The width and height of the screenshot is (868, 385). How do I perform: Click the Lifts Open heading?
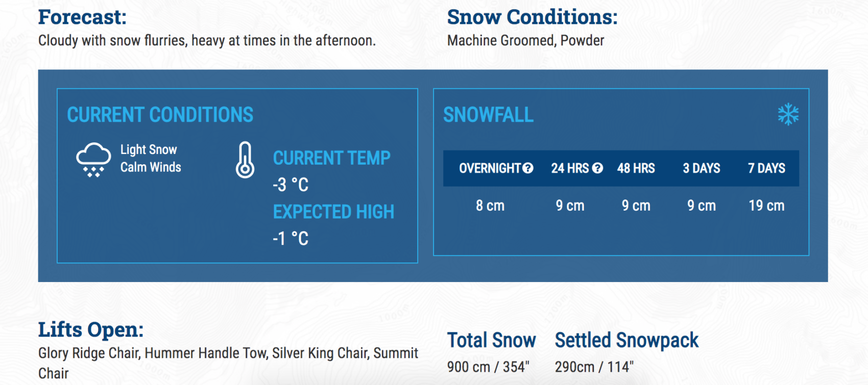pos(91,330)
